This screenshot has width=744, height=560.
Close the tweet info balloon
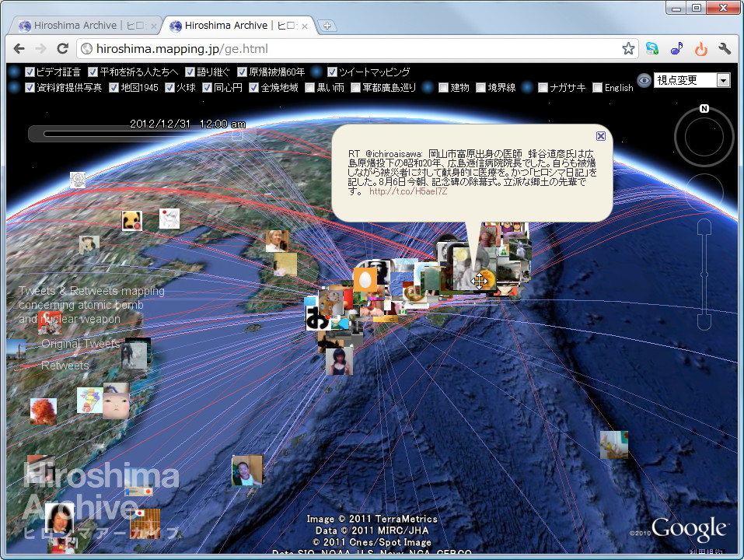tap(601, 136)
